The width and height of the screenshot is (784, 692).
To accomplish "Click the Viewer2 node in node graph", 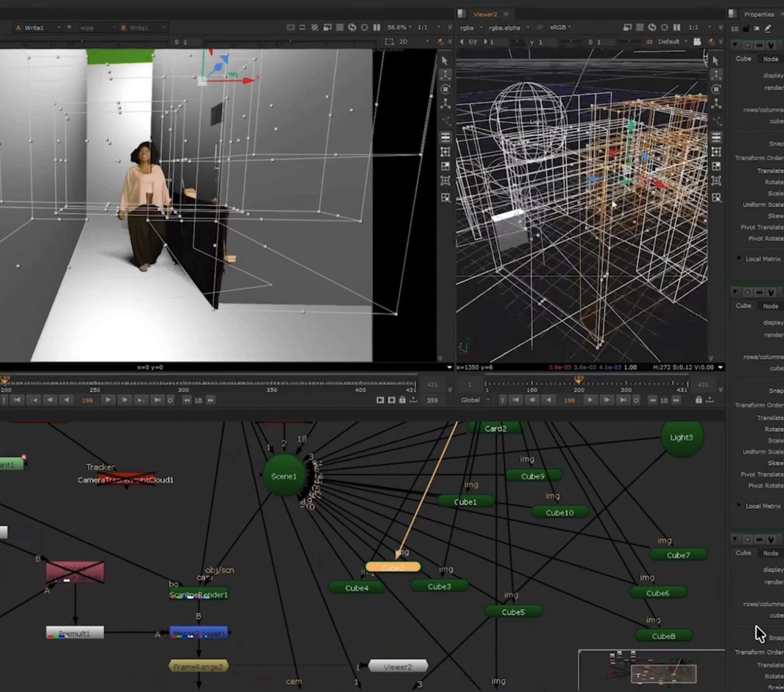I will [x=398, y=667].
